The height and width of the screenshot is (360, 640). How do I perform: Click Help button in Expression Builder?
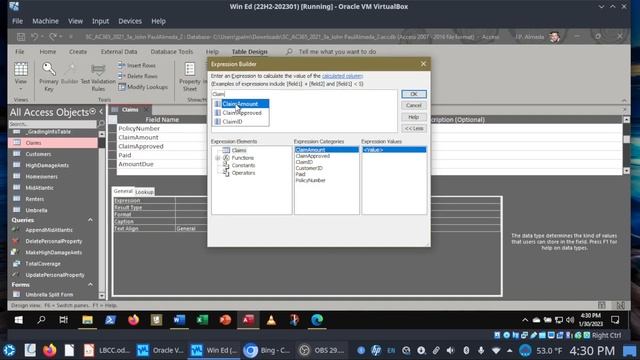coord(413,117)
